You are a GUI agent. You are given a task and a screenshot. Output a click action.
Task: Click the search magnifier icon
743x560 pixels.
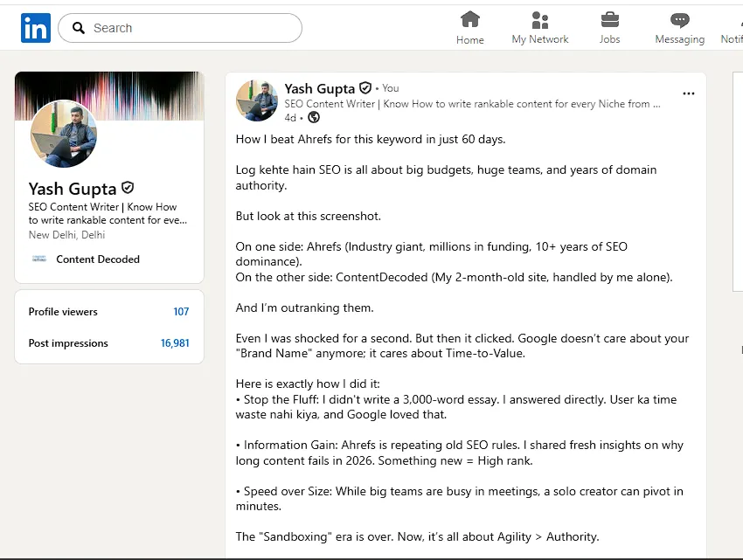pos(79,28)
